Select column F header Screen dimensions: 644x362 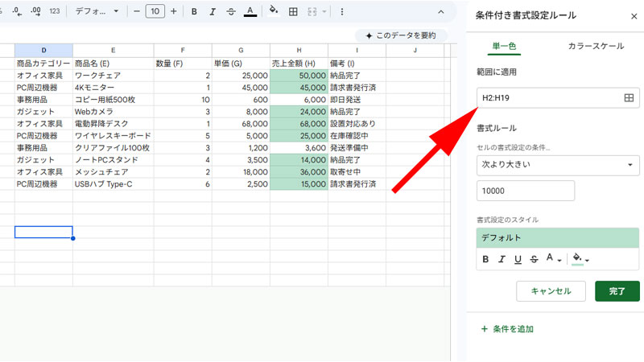pos(183,51)
